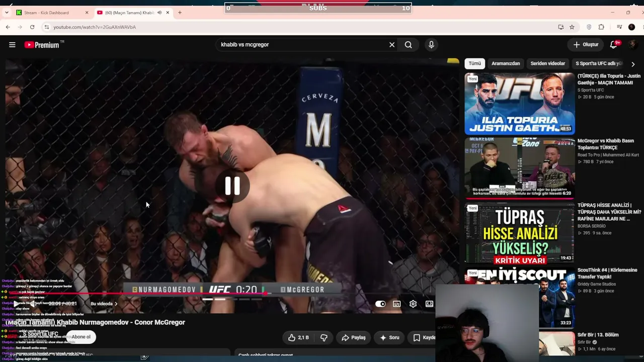Like the video

pos(298,338)
